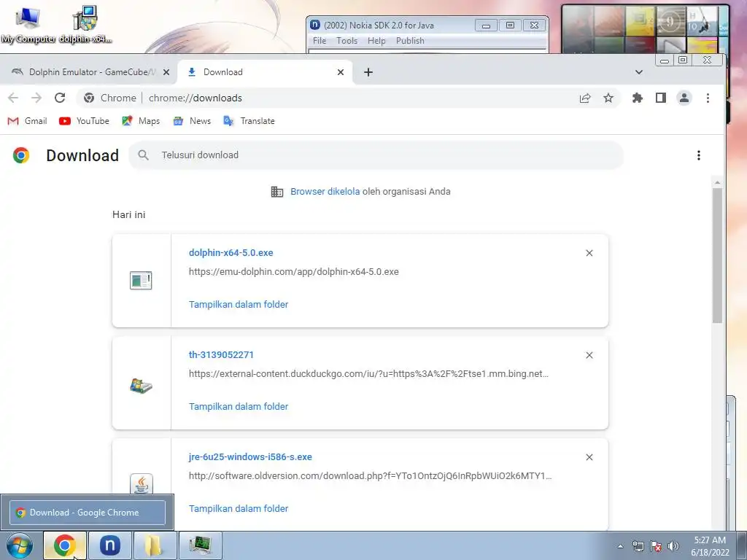The height and width of the screenshot is (560, 747).
Task: Open the dolphin-x64-5.0.exe file link
Action: click(x=231, y=253)
